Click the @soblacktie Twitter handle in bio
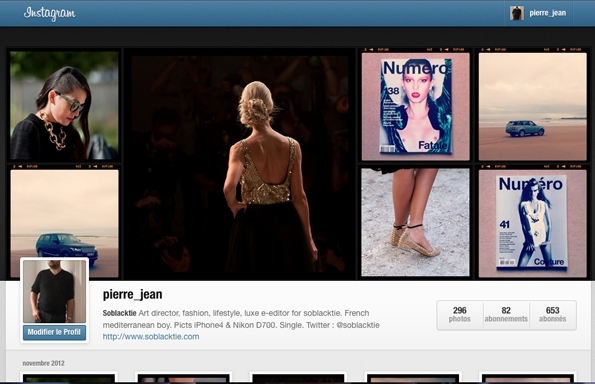Viewport: 595px width, 384px height. point(357,325)
